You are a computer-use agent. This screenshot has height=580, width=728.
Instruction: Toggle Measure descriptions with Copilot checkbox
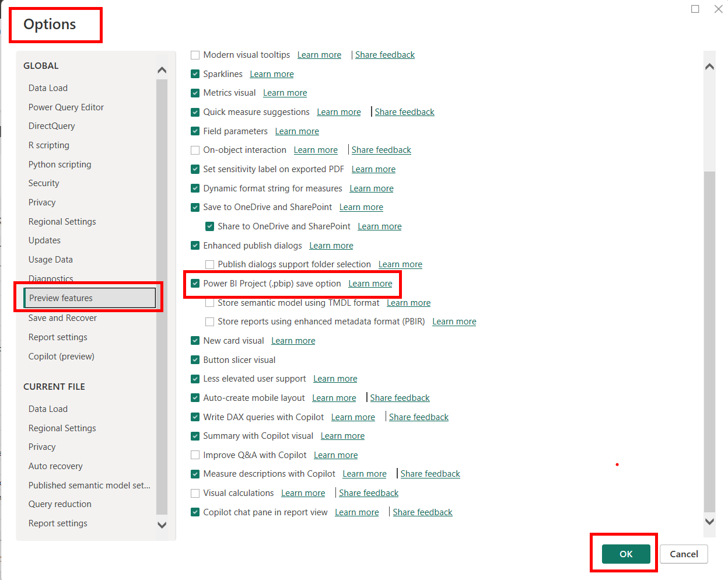(x=195, y=474)
